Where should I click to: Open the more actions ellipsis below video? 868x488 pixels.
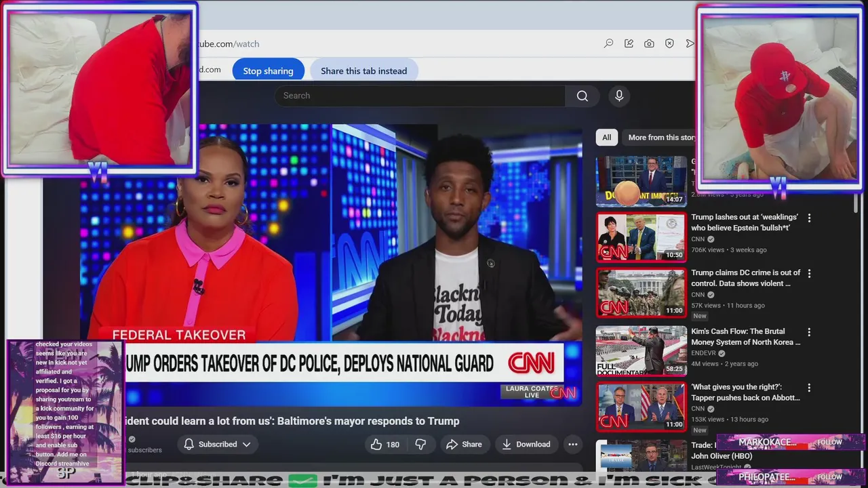point(572,445)
